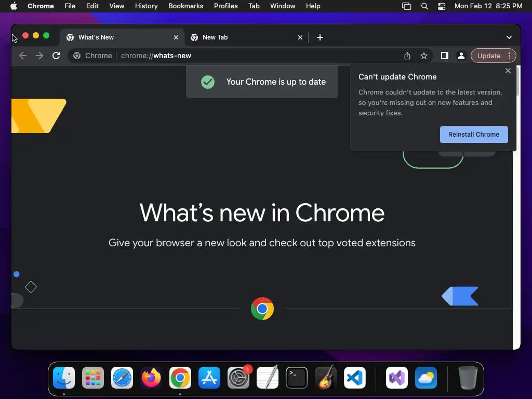Open Visual Studio from the Dock

tap(397, 378)
